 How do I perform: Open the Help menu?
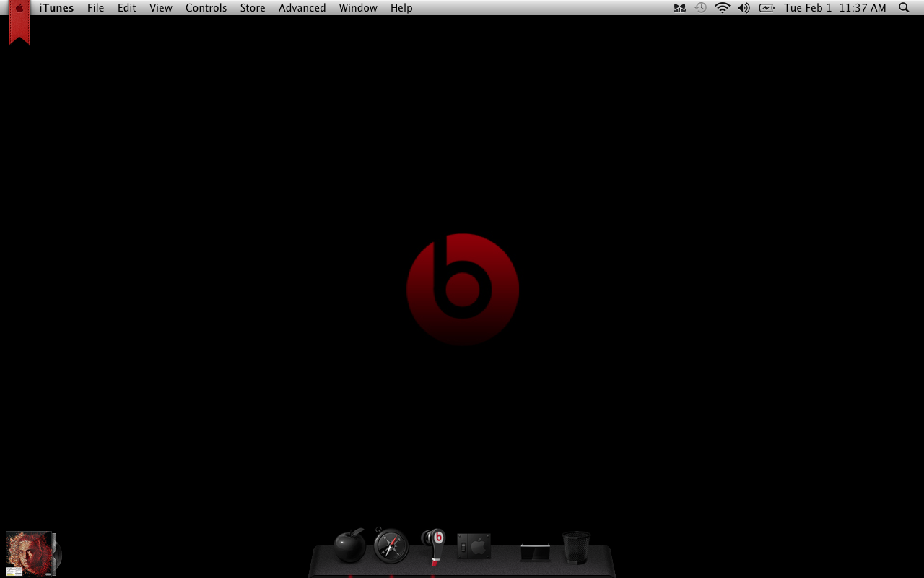(401, 8)
